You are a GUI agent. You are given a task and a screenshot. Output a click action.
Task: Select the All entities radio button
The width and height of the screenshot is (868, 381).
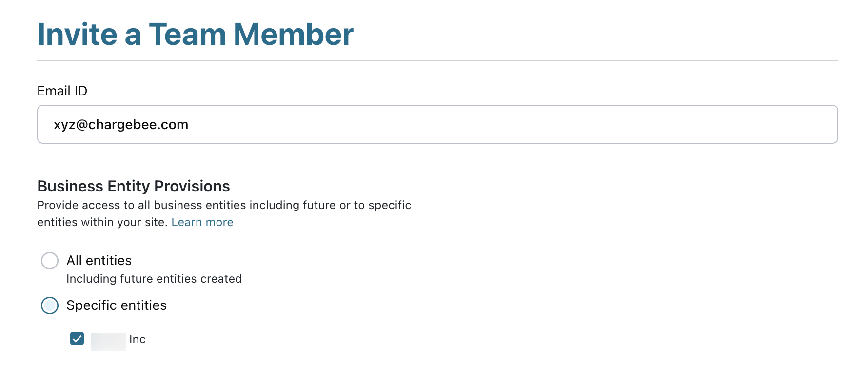click(x=50, y=261)
